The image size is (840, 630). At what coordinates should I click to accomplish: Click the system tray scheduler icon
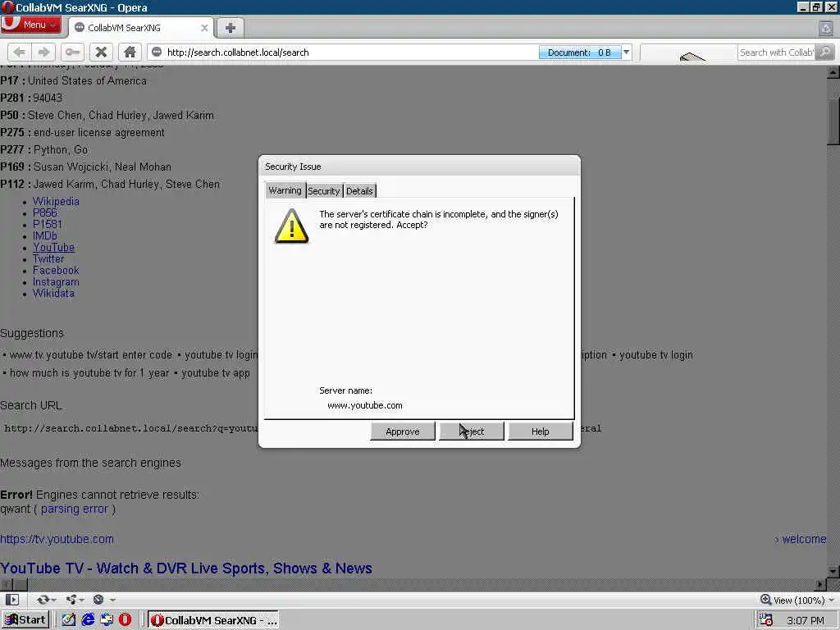tap(766, 620)
